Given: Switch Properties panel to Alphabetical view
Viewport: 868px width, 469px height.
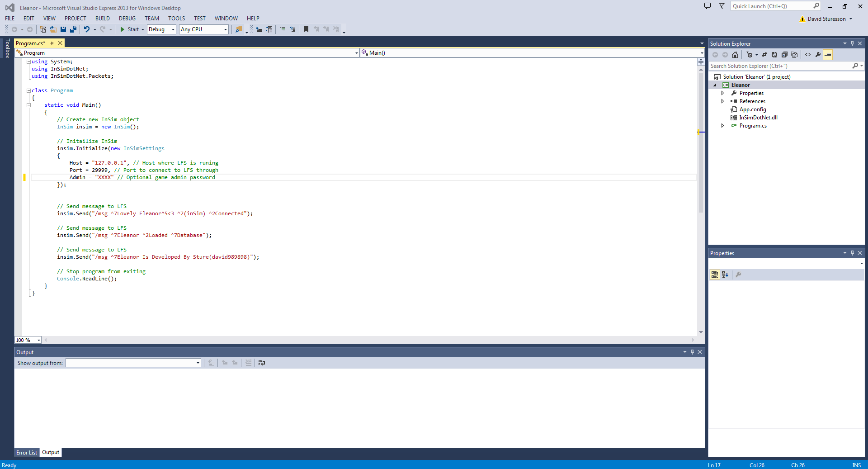Looking at the screenshot, I should [x=725, y=275].
